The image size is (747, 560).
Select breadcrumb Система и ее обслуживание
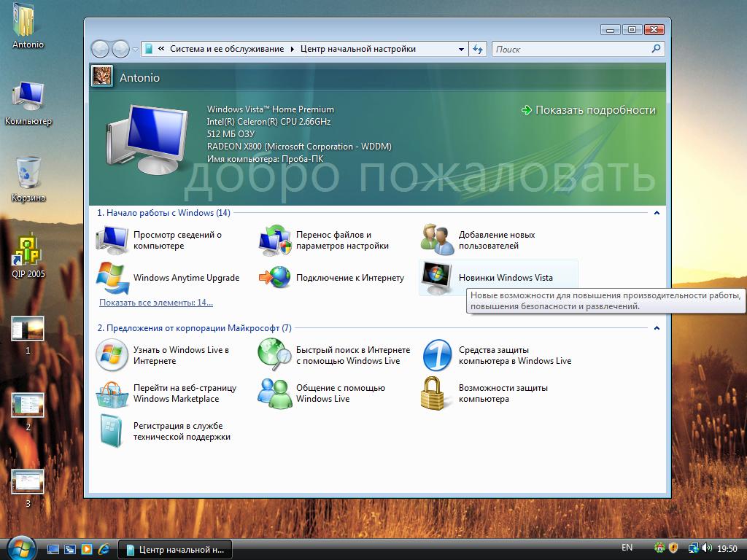pyautogui.click(x=227, y=49)
